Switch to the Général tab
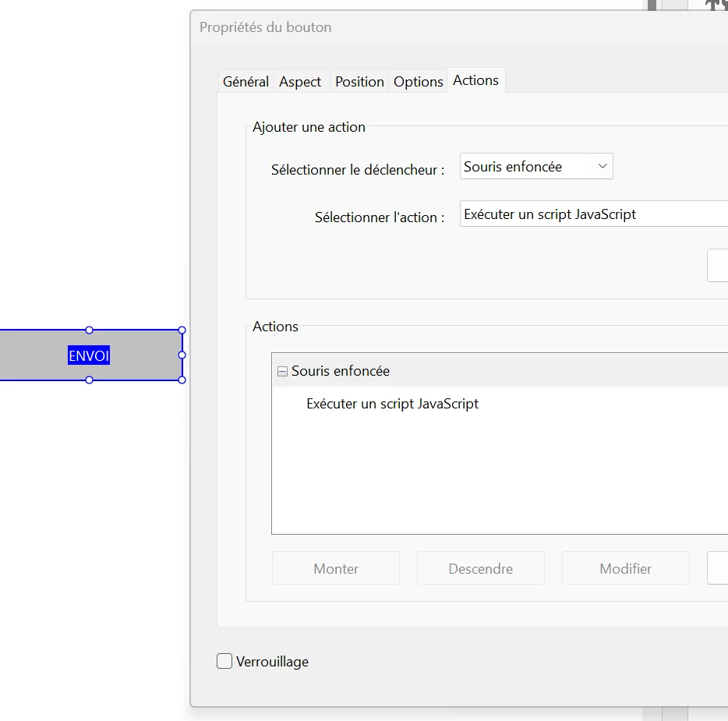The height and width of the screenshot is (721, 728). [x=246, y=82]
